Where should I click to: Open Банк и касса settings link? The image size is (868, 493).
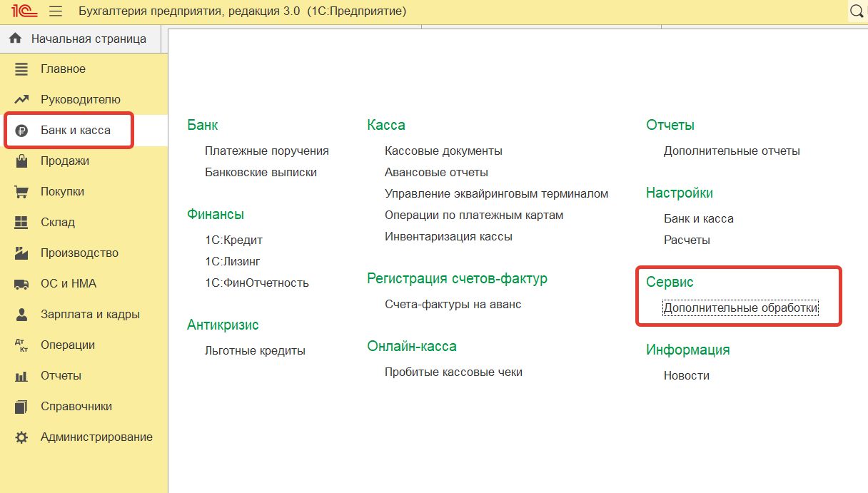(x=699, y=219)
